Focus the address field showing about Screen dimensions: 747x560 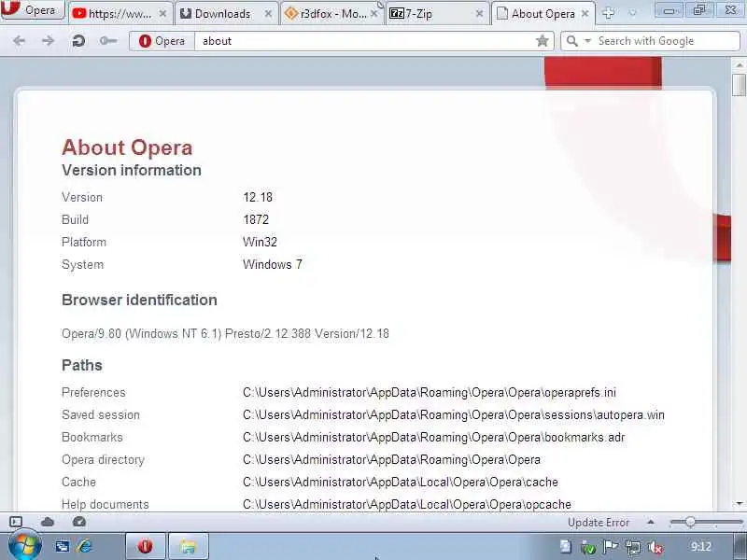click(x=364, y=41)
